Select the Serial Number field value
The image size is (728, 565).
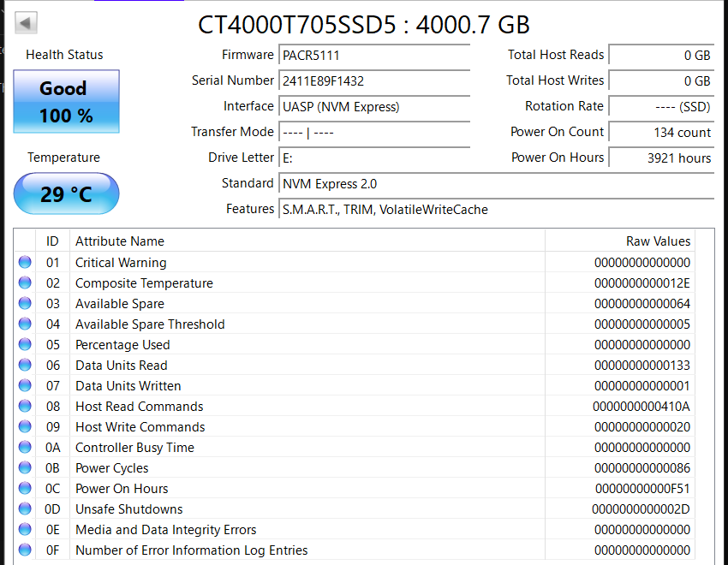[x=374, y=80]
